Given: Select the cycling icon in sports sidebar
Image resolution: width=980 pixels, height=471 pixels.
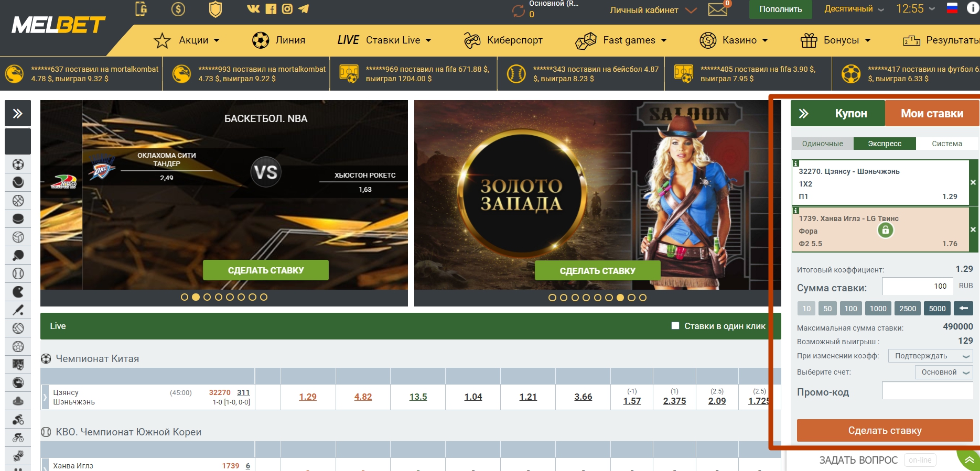Looking at the screenshot, I should [x=18, y=437].
